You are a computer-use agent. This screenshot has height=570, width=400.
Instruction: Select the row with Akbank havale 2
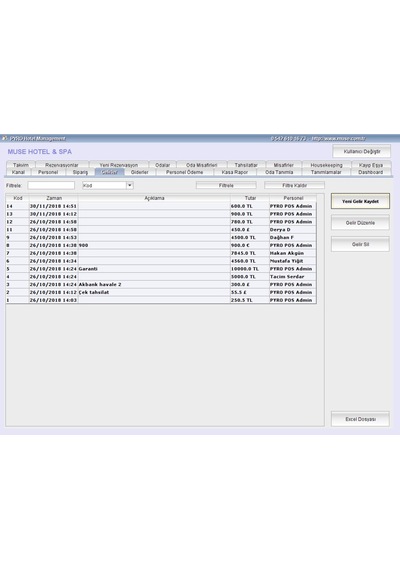(161, 284)
